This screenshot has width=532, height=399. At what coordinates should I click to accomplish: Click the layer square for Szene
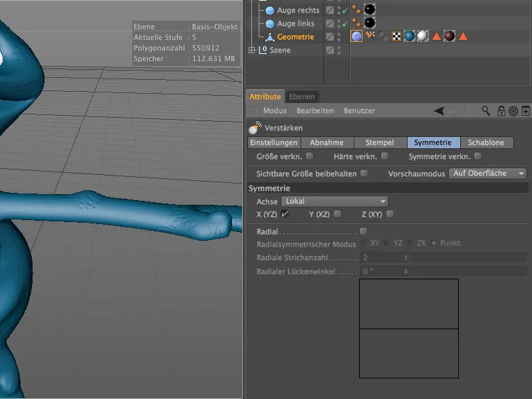click(x=330, y=50)
